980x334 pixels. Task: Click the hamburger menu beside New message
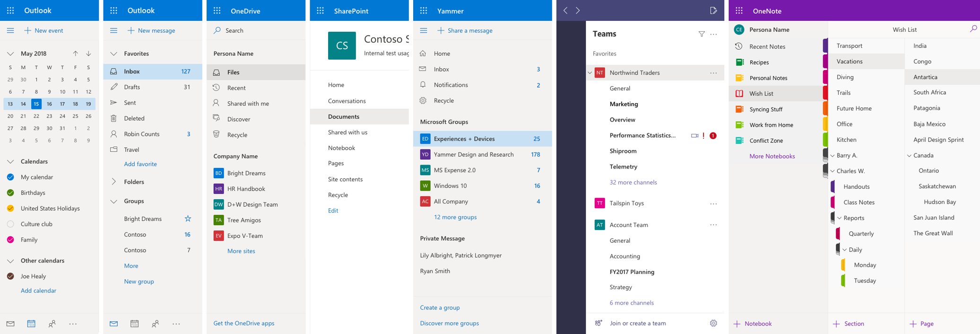pos(113,30)
